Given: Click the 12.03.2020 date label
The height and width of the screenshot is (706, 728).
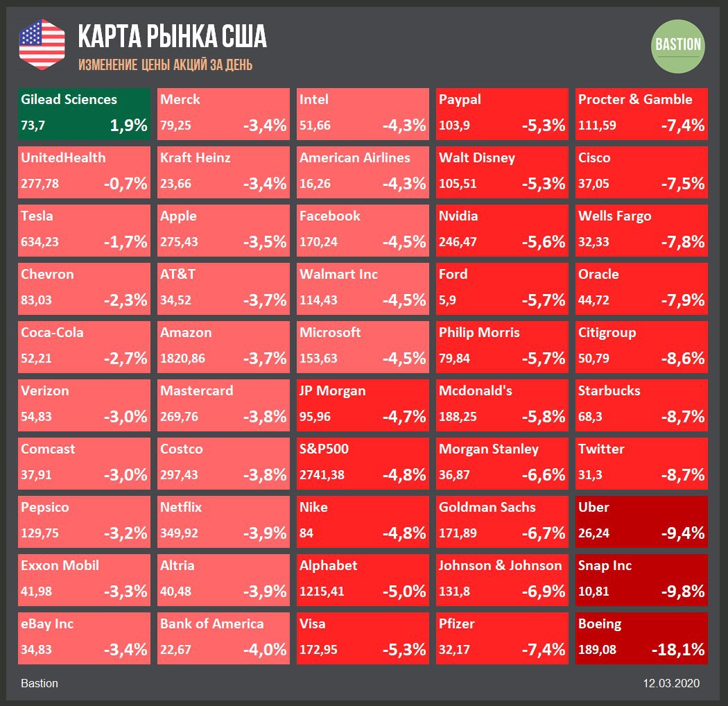Looking at the screenshot, I should tap(671, 683).
